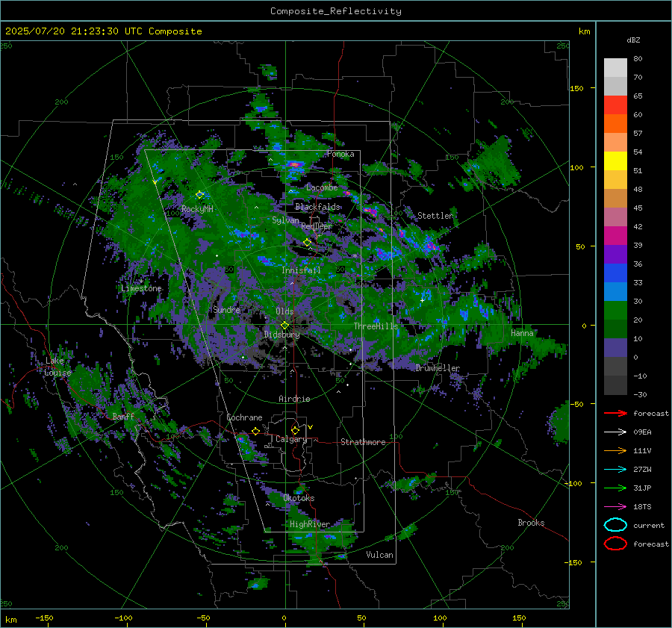This screenshot has height=628, width=672.
Task: Select the light blue 30–33 dBZ swatch
Action: pos(615,292)
